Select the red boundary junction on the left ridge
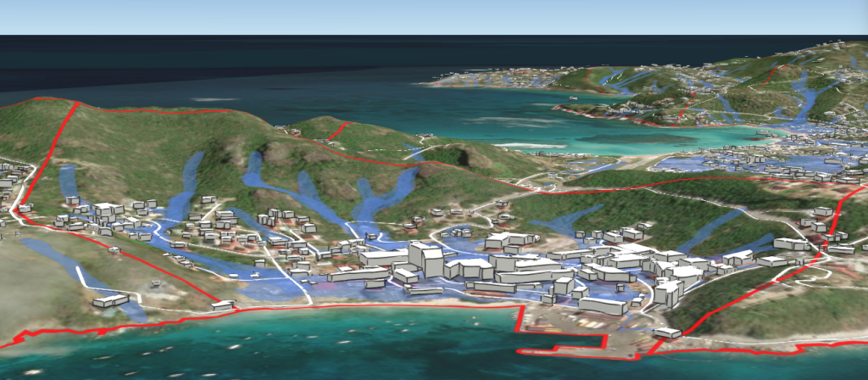 (77, 104)
